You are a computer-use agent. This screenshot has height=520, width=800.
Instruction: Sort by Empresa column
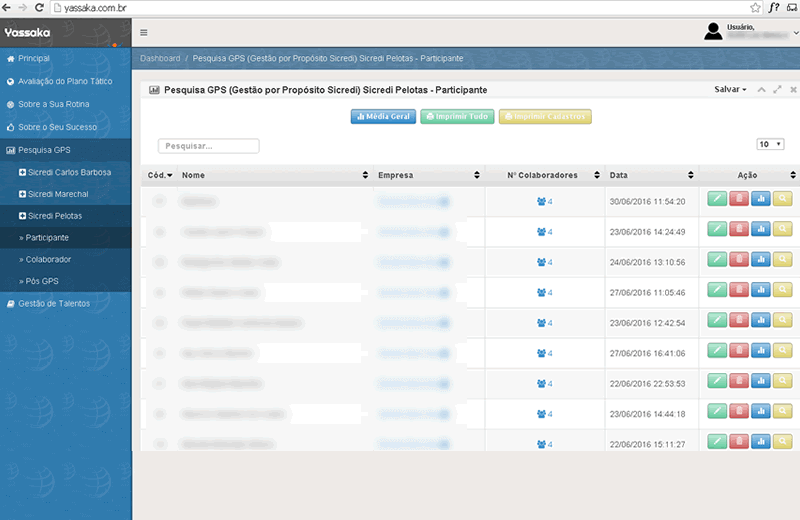(429, 175)
